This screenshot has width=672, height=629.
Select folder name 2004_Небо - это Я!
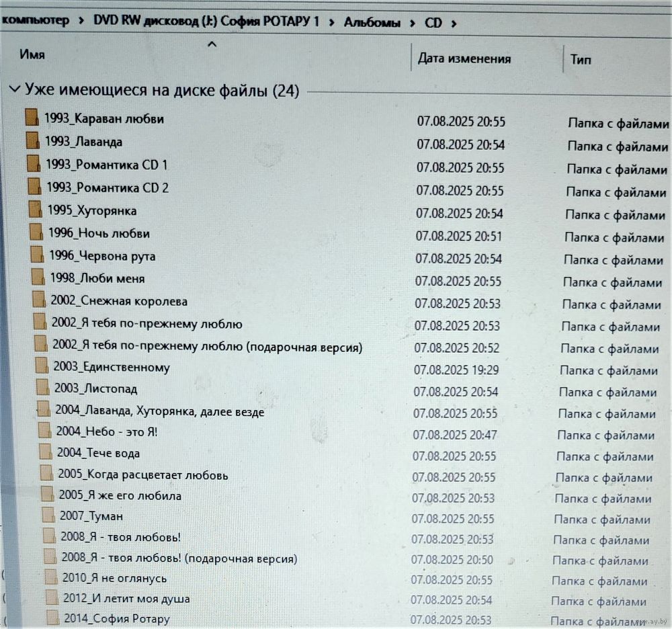coord(107,431)
